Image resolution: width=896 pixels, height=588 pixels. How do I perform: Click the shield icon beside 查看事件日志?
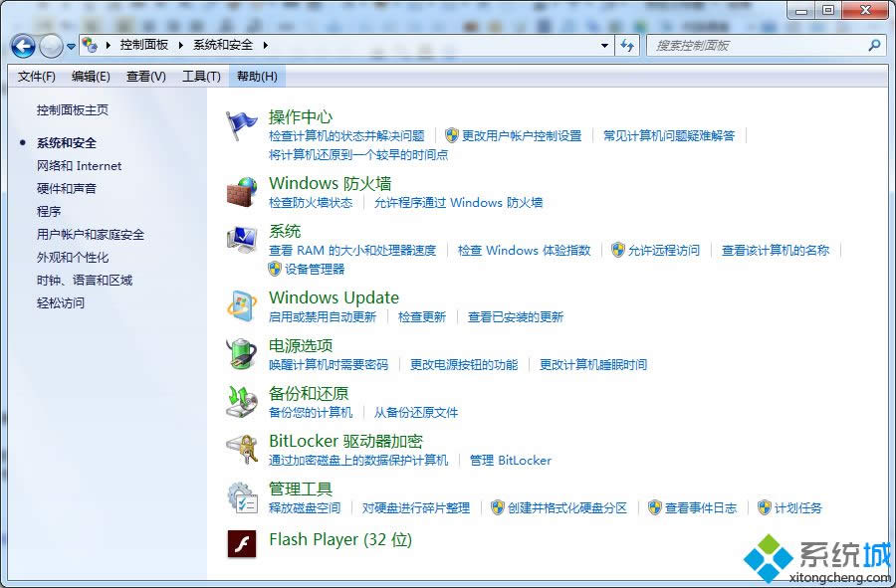coord(655,507)
